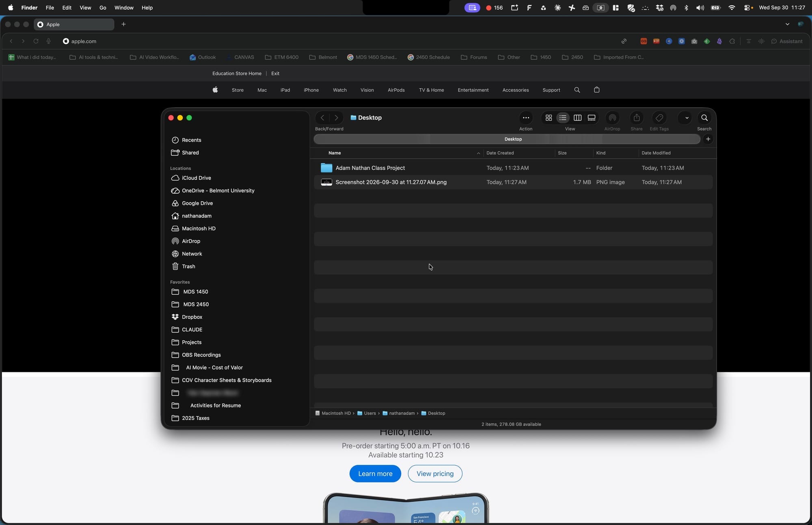Viewport: 812px width, 525px height.
Task: Click Macintosh HD in the path bar
Action: 333,413
